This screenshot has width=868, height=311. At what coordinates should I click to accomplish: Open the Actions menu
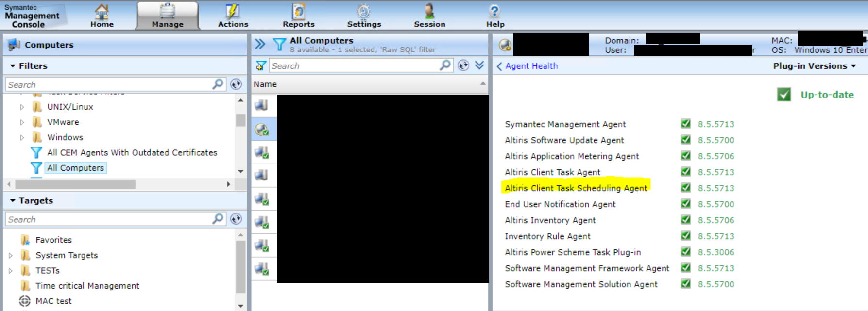(x=233, y=16)
